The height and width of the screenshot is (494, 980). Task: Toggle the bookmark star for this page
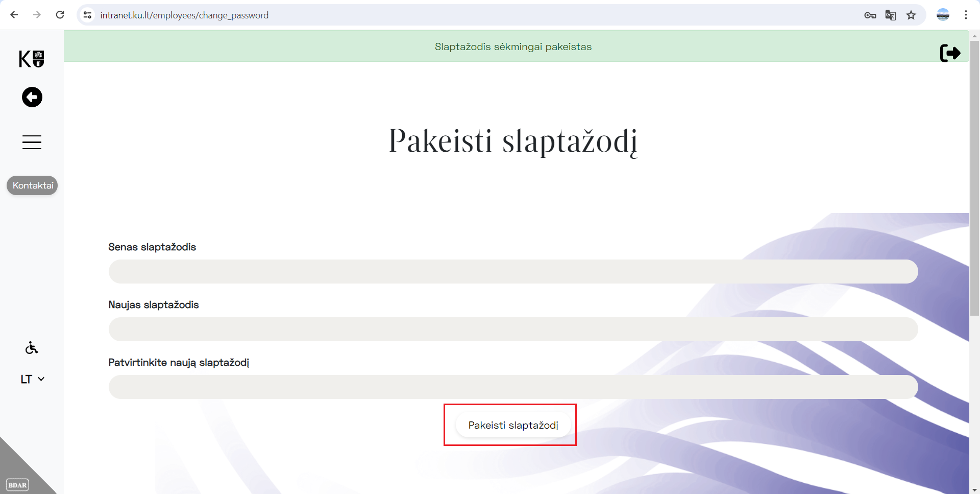tap(912, 15)
